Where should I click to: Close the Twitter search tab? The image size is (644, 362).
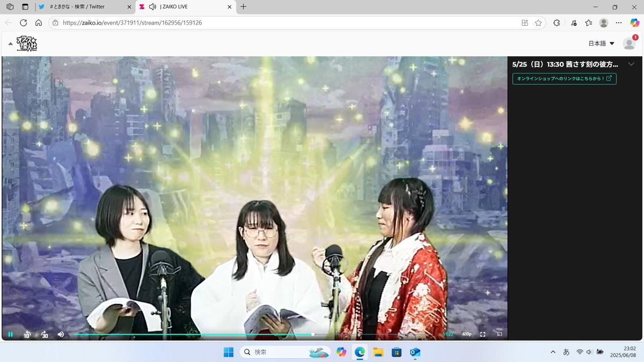point(129,7)
